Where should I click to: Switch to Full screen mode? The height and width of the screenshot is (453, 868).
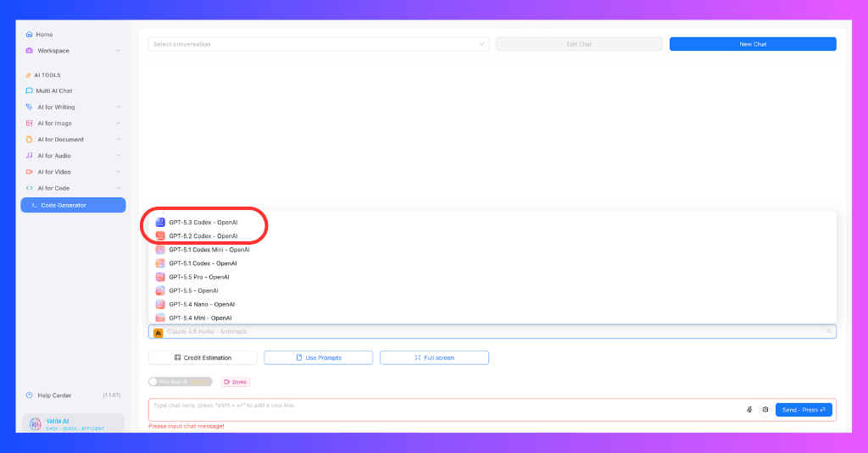click(434, 358)
